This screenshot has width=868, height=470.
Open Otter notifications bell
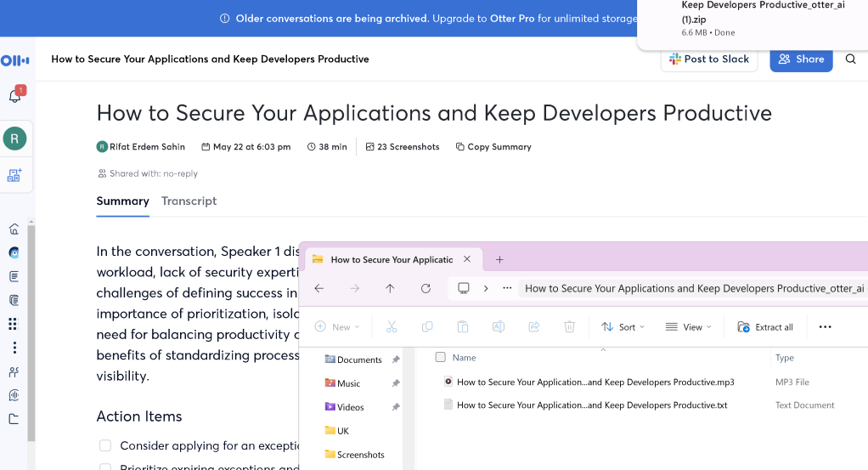tap(15, 95)
